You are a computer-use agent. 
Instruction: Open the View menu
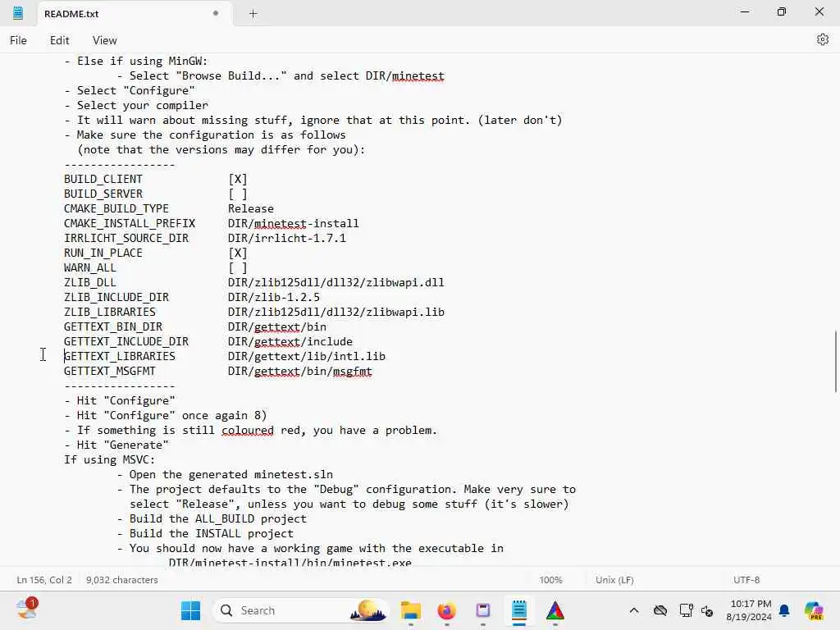click(x=104, y=40)
